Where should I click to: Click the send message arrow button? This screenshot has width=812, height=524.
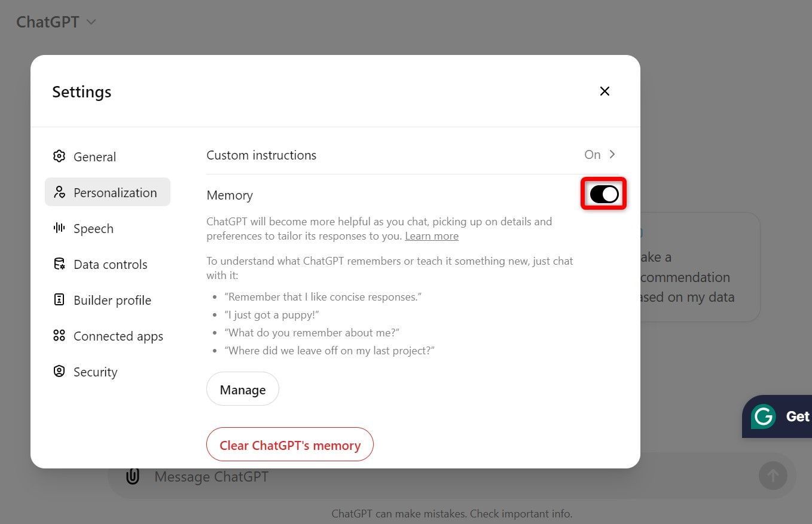pos(773,476)
